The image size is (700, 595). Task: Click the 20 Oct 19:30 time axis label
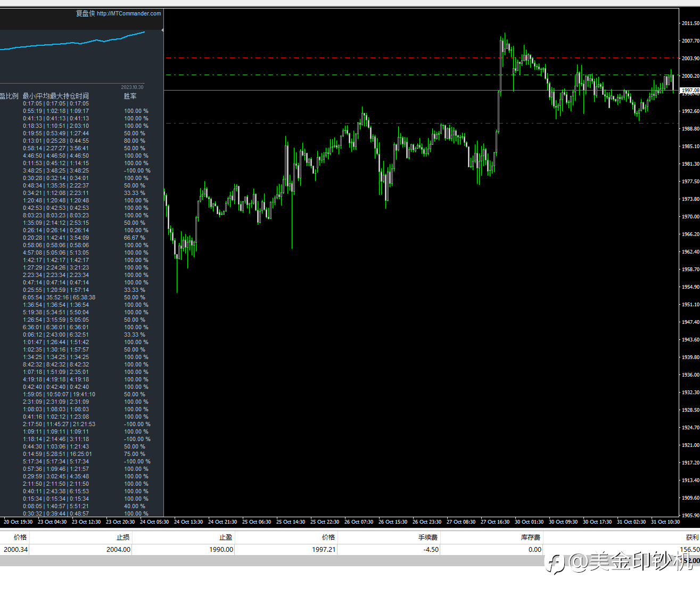coord(18,521)
